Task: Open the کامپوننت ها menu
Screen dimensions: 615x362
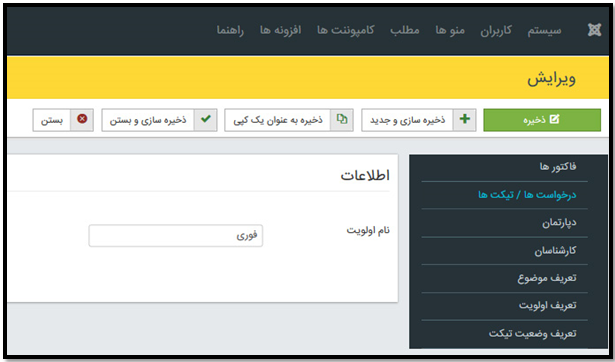Action: click(x=346, y=30)
